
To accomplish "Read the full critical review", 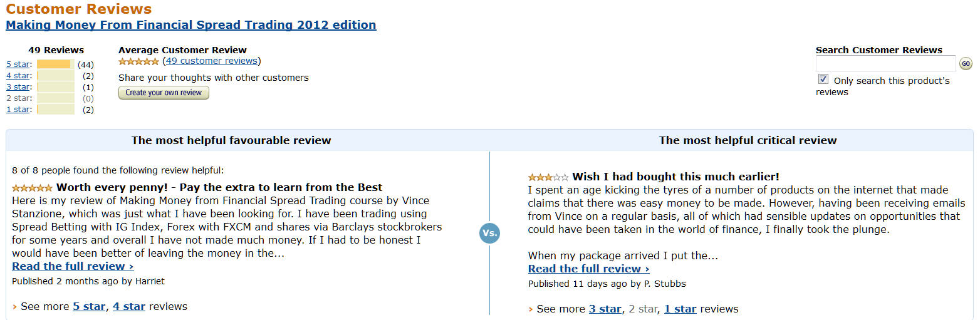I will 588,269.
